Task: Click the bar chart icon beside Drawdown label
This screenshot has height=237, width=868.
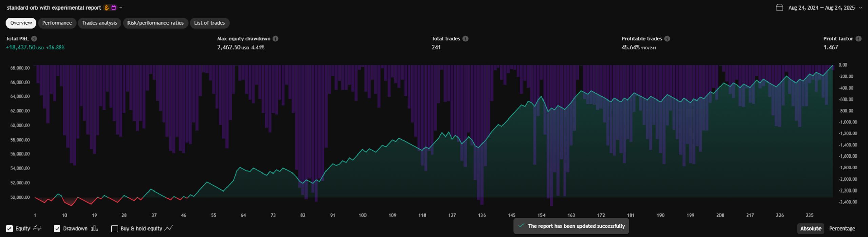Action: [94, 229]
